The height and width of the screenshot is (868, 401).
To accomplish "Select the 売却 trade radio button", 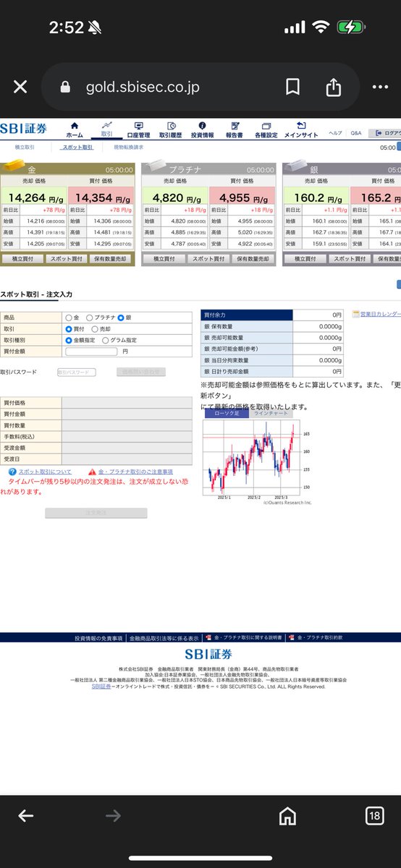I will click(x=94, y=328).
